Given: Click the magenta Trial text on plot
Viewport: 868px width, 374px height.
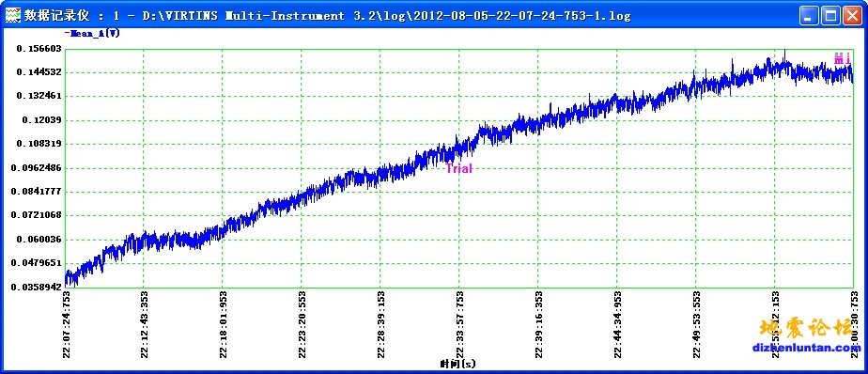Looking at the screenshot, I should 459,169.
